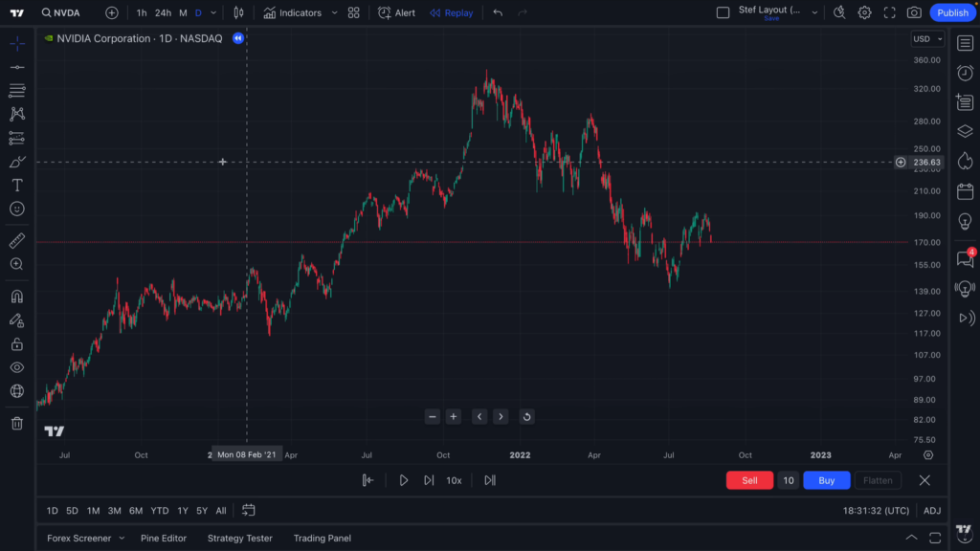980x551 pixels.
Task: Select the Brush drawing tool
Action: (16, 162)
